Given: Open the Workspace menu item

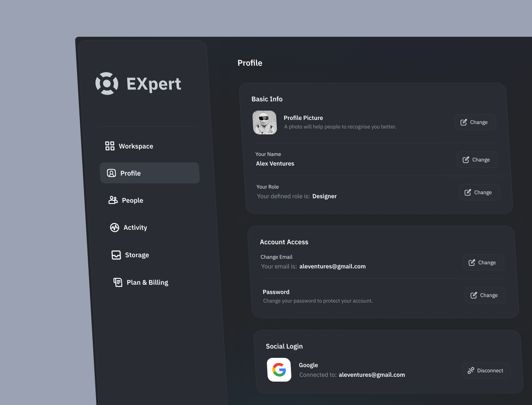Looking at the screenshot, I should (148, 146).
